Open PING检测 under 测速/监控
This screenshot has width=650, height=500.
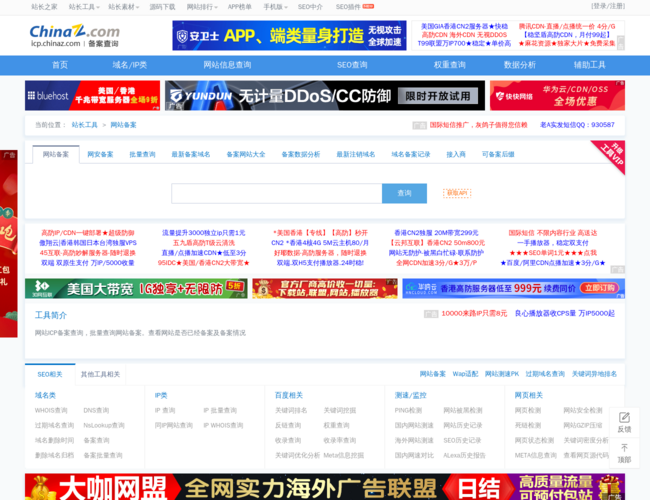click(x=408, y=410)
